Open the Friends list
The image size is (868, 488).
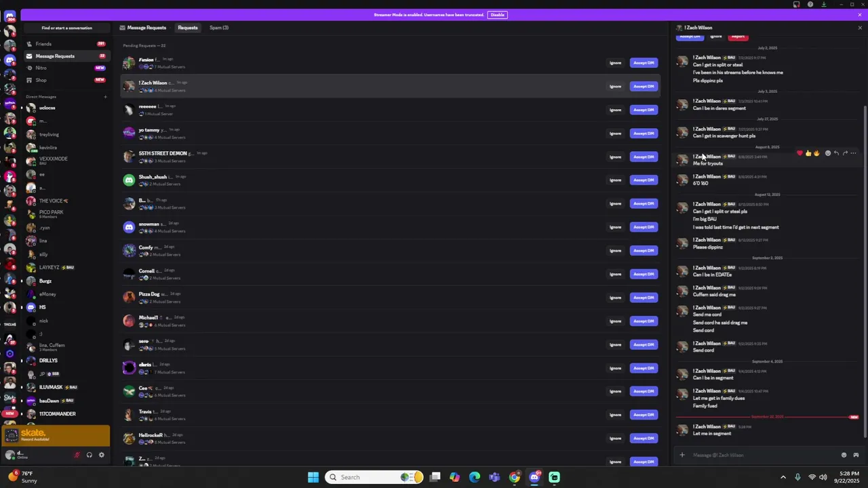click(66, 44)
